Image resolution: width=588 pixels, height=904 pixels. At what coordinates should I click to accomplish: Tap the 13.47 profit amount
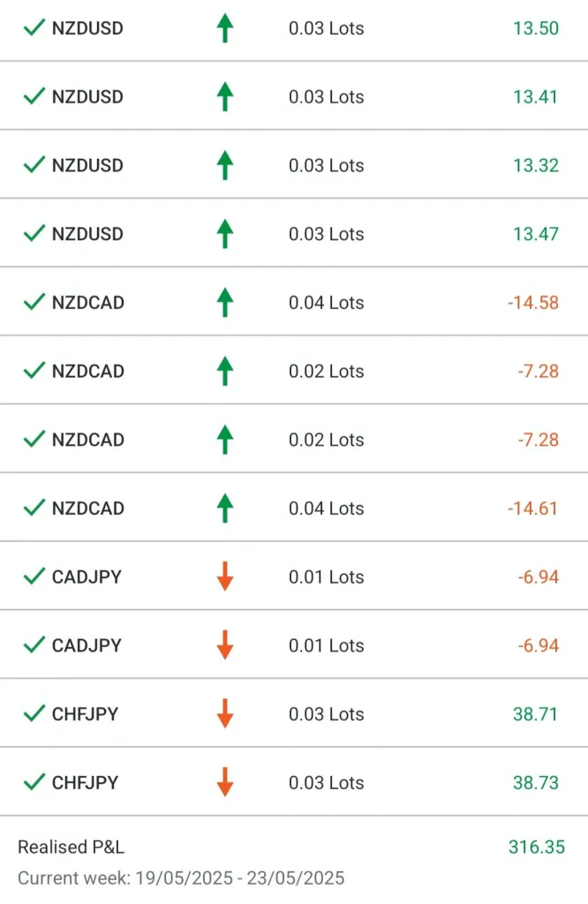tap(535, 234)
